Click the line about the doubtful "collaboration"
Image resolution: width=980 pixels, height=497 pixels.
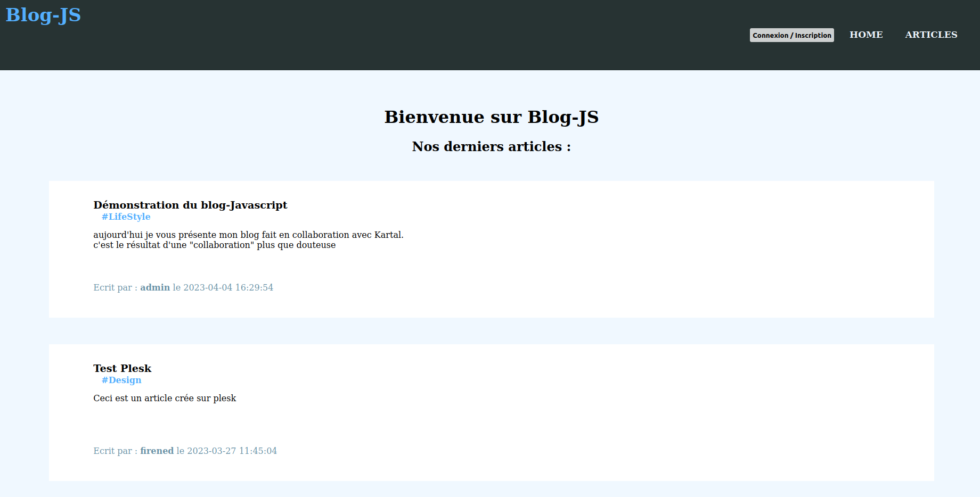point(214,245)
